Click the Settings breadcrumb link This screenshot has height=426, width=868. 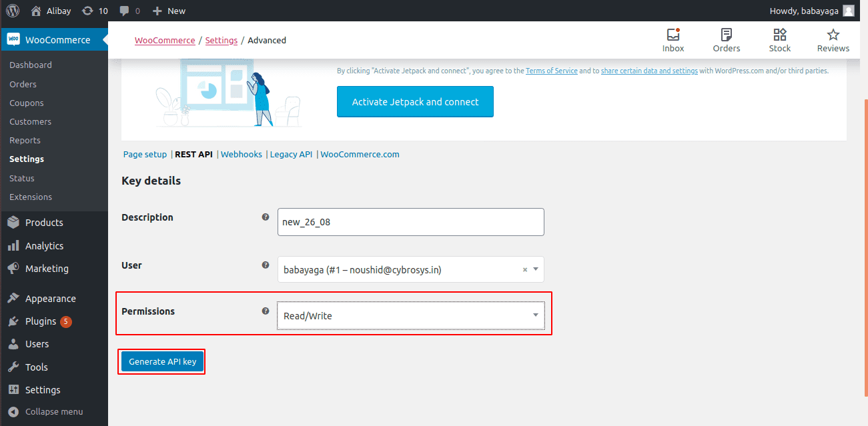tap(222, 40)
